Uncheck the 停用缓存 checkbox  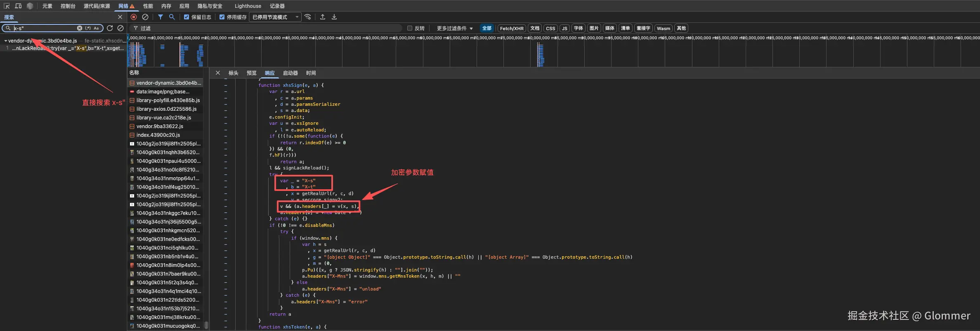(x=222, y=17)
